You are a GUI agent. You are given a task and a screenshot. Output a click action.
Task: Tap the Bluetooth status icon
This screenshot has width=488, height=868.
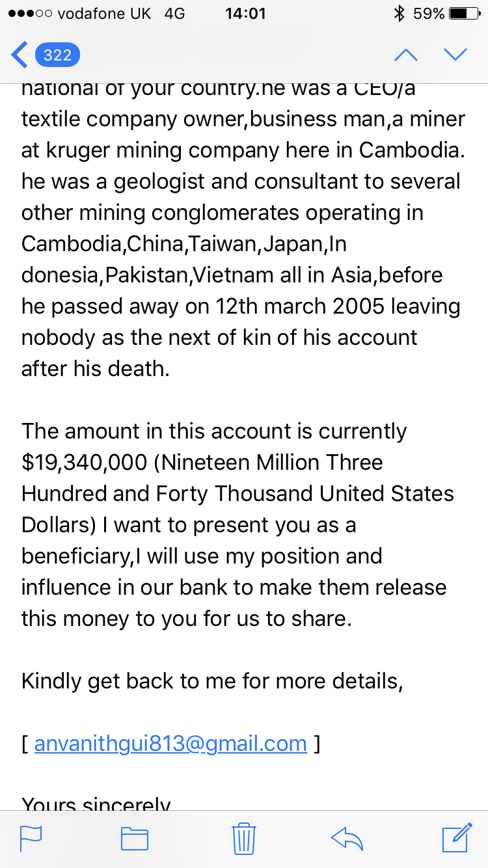(400, 14)
